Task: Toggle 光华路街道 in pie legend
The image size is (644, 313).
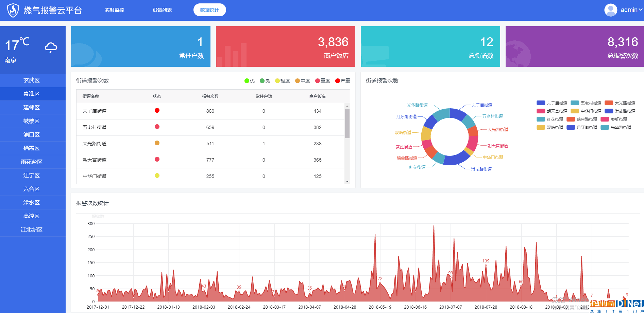Action: [x=616, y=127]
